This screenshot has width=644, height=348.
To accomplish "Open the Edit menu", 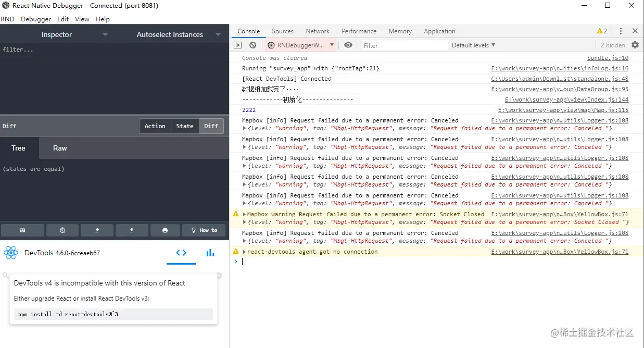I will [63, 19].
